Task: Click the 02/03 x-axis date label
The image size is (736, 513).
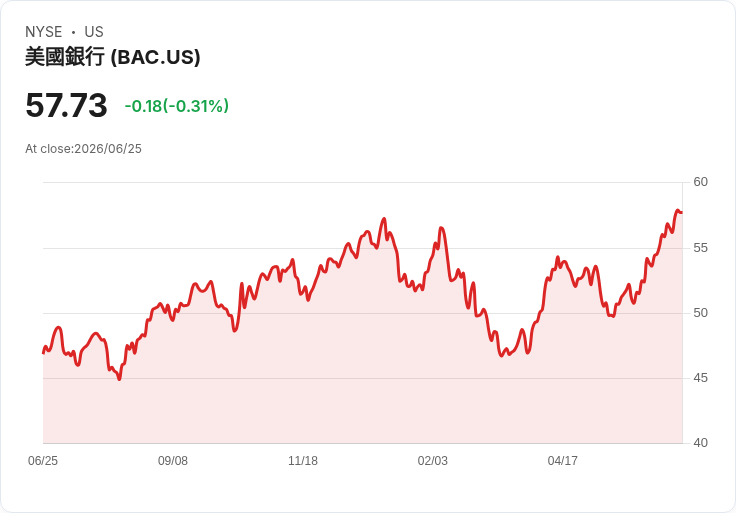Action: pyautogui.click(x=433, y=461)
